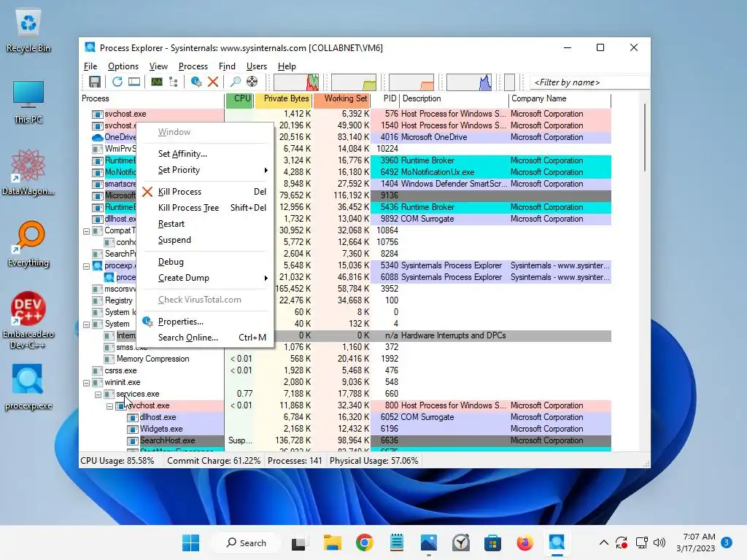Sort by the Process column header

tap(152, 99)
